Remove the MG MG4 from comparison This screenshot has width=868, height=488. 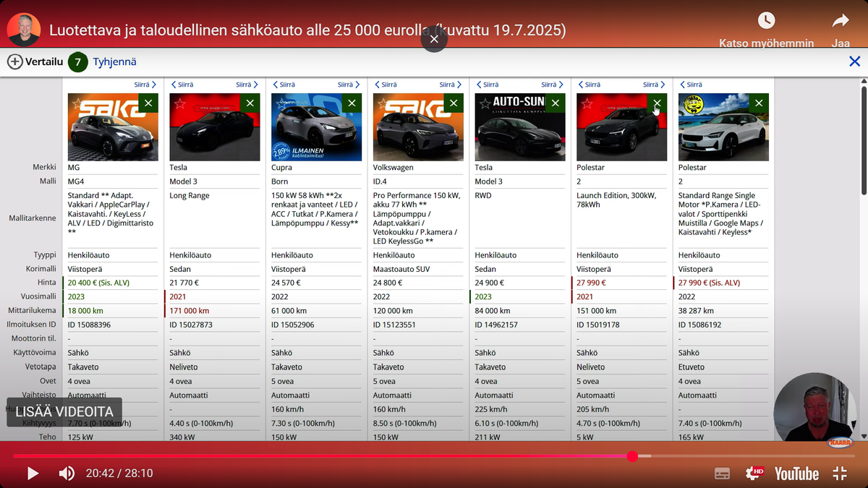pyautogui.click(x=148, y=103)
